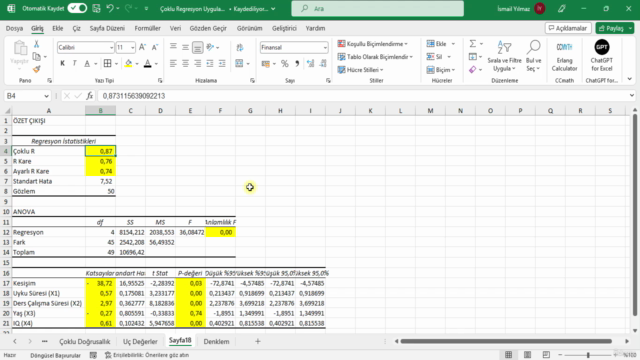This screenshot has height=360, width=640.
Task: Click the zoom level slider
Action: pyautogui.click(x=588, y=355)
